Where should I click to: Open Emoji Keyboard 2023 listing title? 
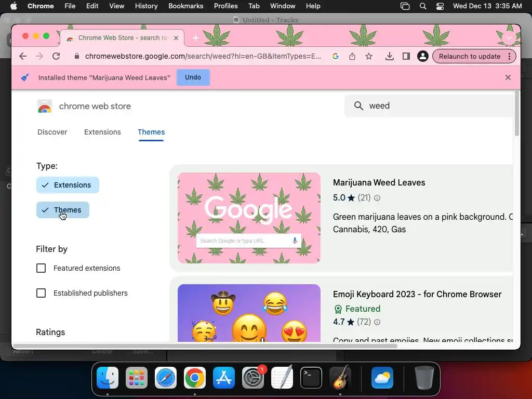tap(417, 294)
